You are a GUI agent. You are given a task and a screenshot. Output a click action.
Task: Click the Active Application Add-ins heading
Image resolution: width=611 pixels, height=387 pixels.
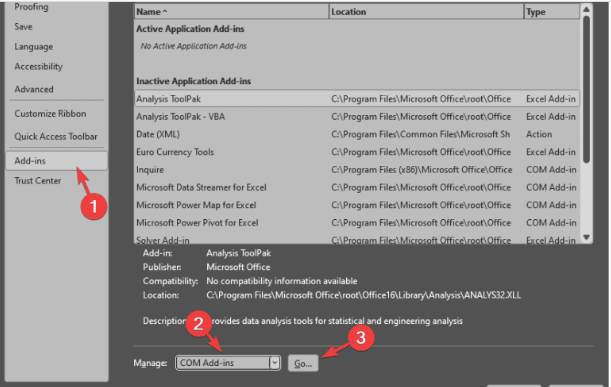pos(190,29)
